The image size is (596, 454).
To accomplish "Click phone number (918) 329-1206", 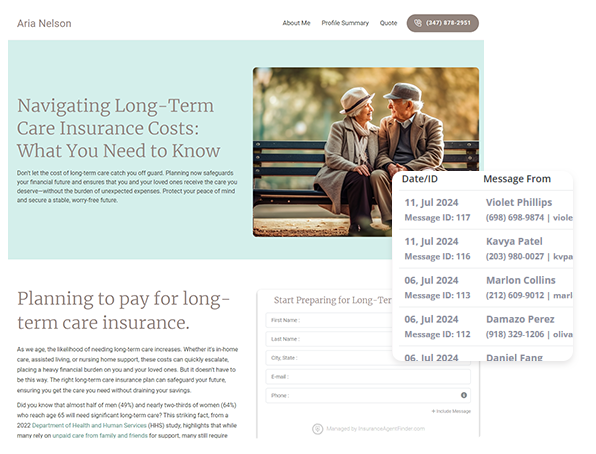I will 515,334.
